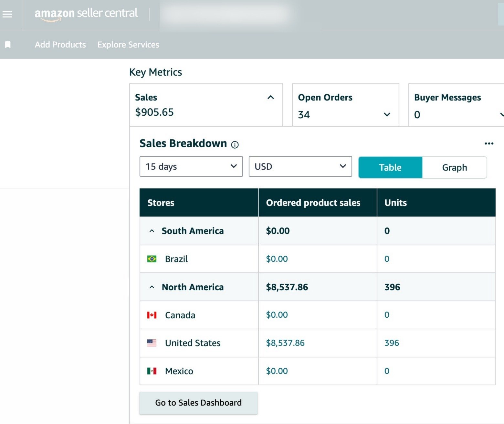The height and width of the screenshot is (424, 504).
Task: Click the Amazon Seller Central logo
Action: pyautogui.click(x=86, y=14)
